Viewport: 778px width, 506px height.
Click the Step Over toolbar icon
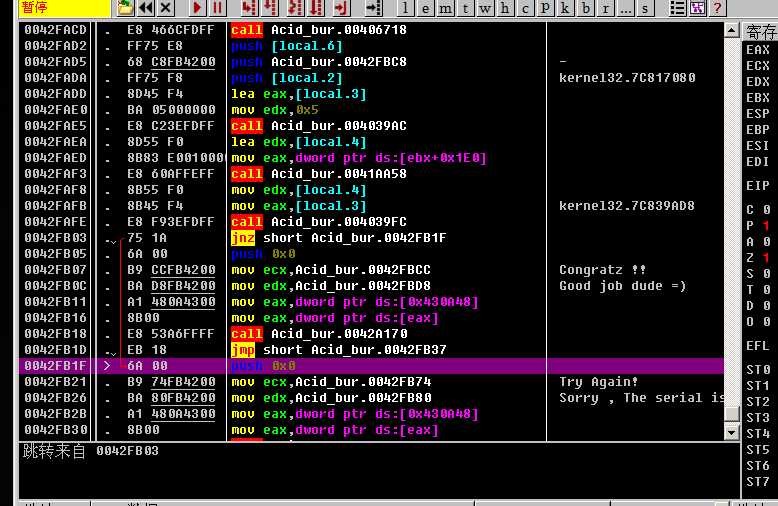point(271,7)
